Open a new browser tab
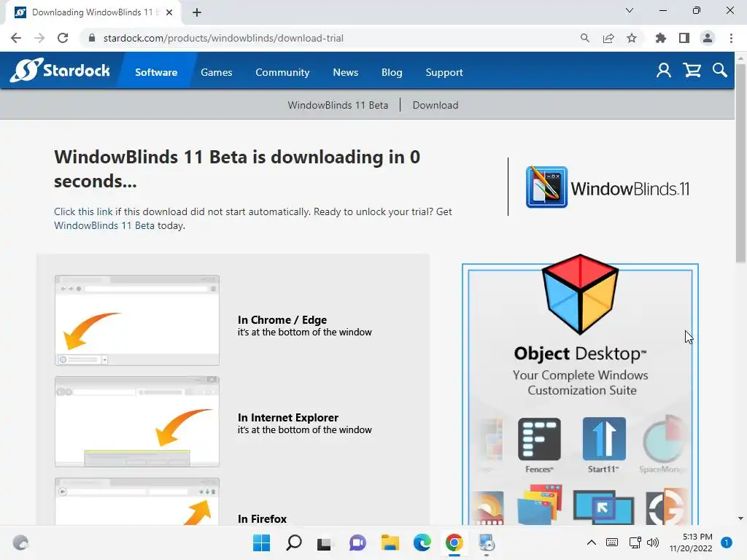This screenshot has height=560, width=747. pos(197,12)
